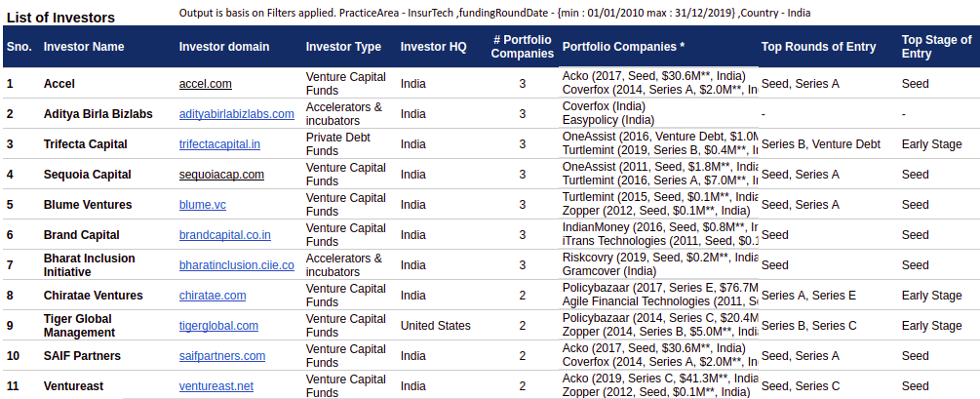
Task: Click the Bharat Inclusion Initiative investor name
Action: pos(89,265)
